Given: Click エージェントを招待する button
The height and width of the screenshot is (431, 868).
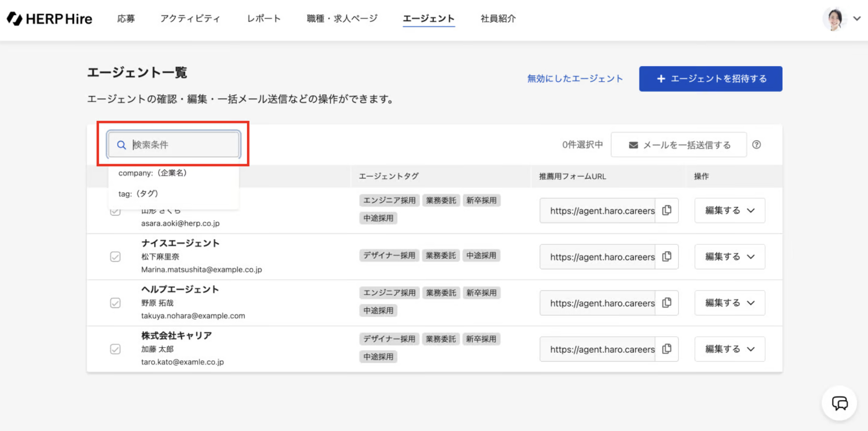Looking at the screenshot, I should pos(710,79).
